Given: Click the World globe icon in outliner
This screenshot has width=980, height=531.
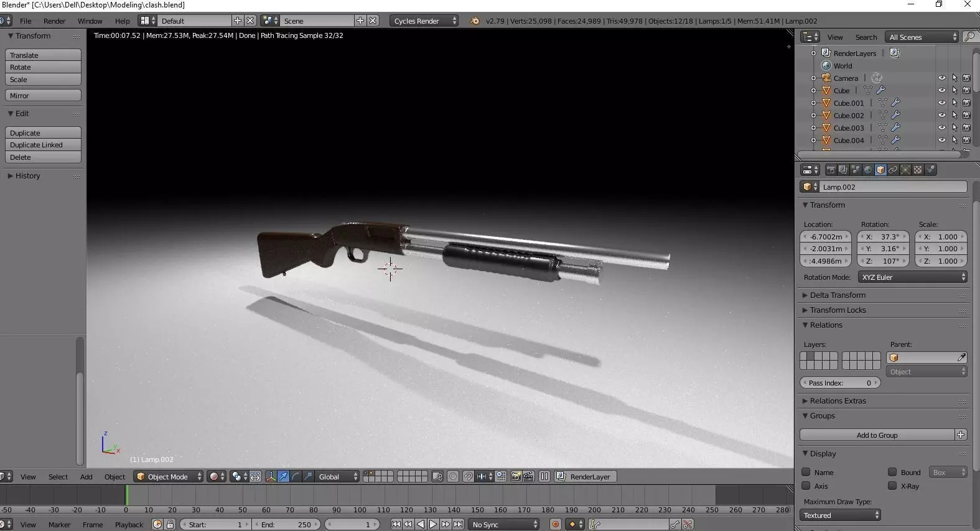Looking at the screenshot, I should (826, 65).
